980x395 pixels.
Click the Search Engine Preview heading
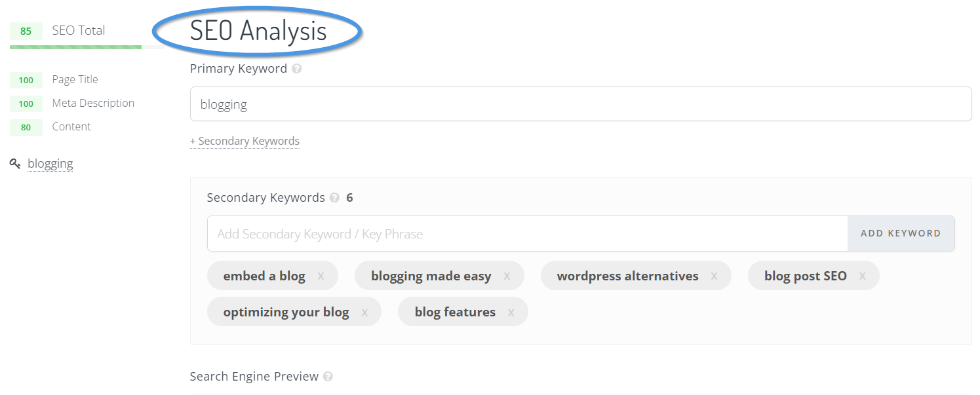254,377
